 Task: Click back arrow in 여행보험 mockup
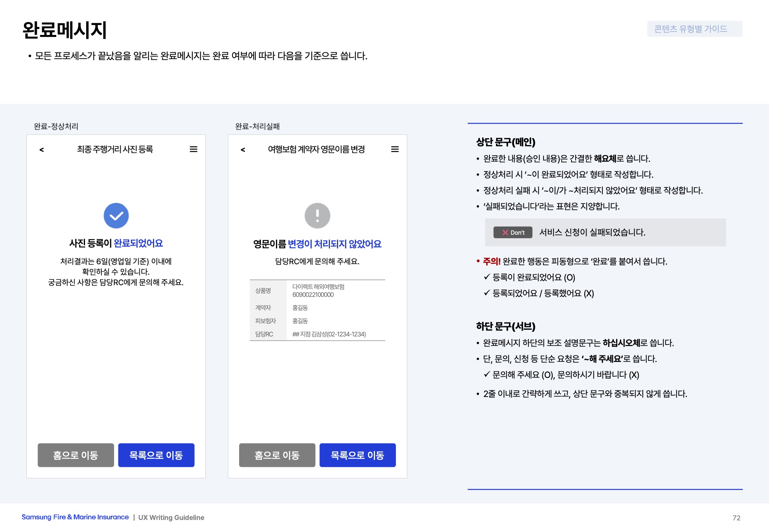(x=243, y=150)
